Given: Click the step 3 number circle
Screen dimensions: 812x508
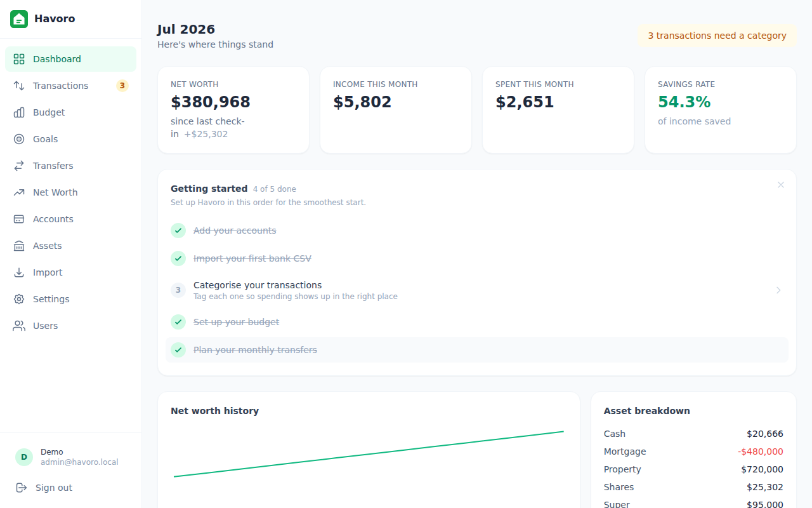Looking at the screenshot, I should [x=178, y=290].
